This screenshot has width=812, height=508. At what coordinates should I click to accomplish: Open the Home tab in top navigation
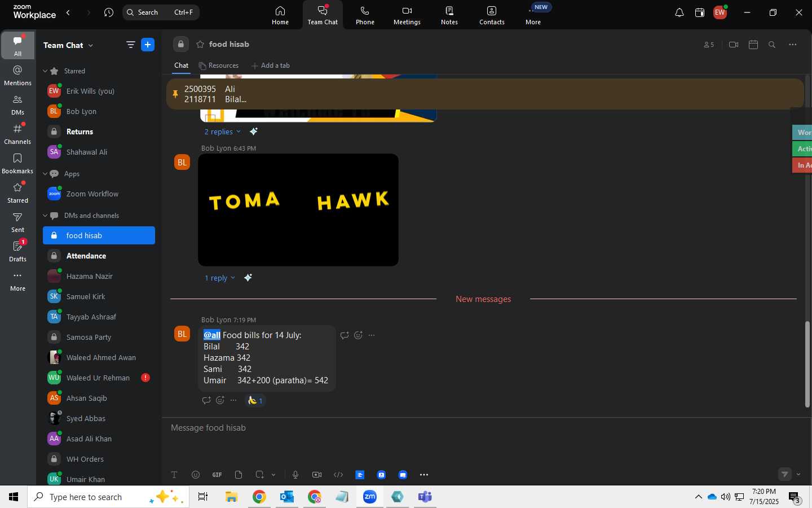280,15
